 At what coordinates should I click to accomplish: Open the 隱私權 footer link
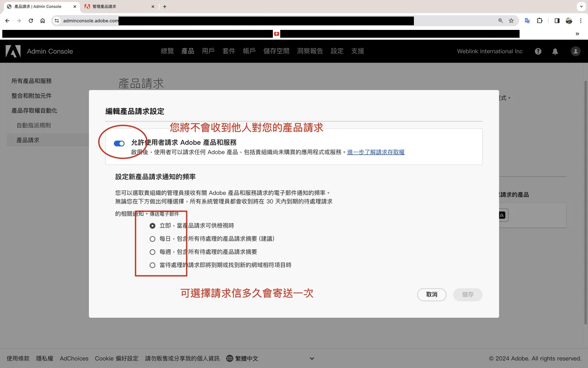click(x=45, y=358)
